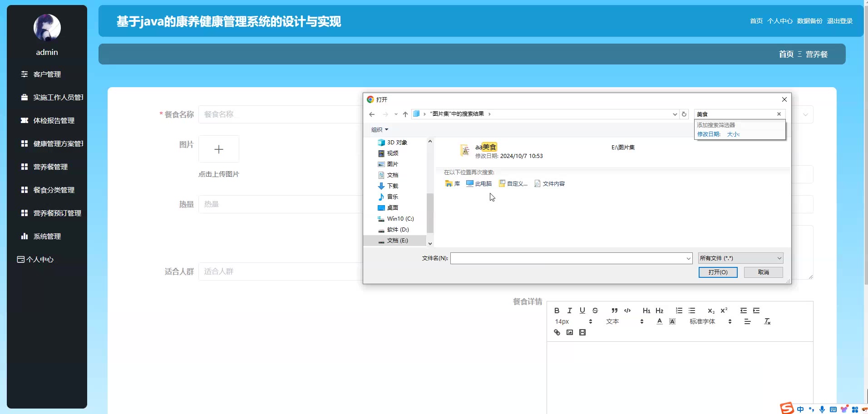Apply subscript formatting
This screenshot has height=414, width=868.
[x=711, y=310]
